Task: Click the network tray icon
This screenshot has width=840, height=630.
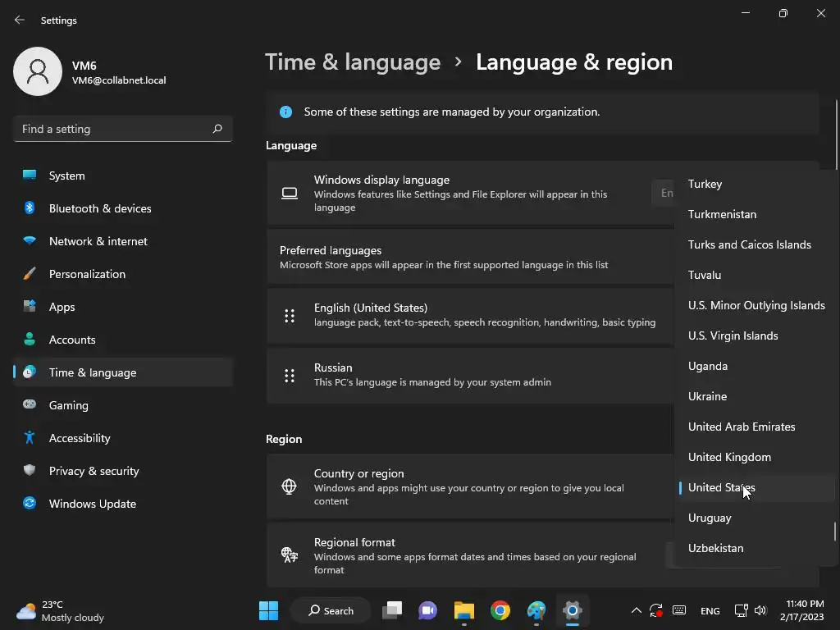Action: [x=742, y=610]
